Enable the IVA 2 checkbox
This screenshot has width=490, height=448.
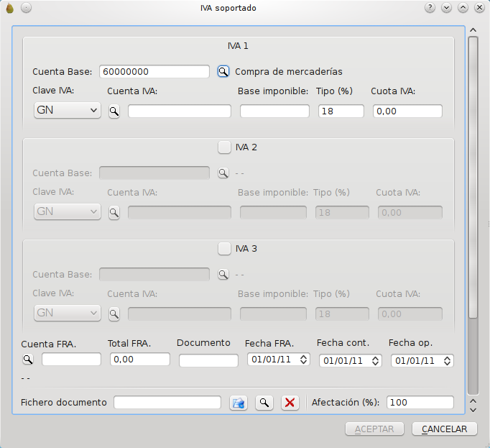click(224, 147)
